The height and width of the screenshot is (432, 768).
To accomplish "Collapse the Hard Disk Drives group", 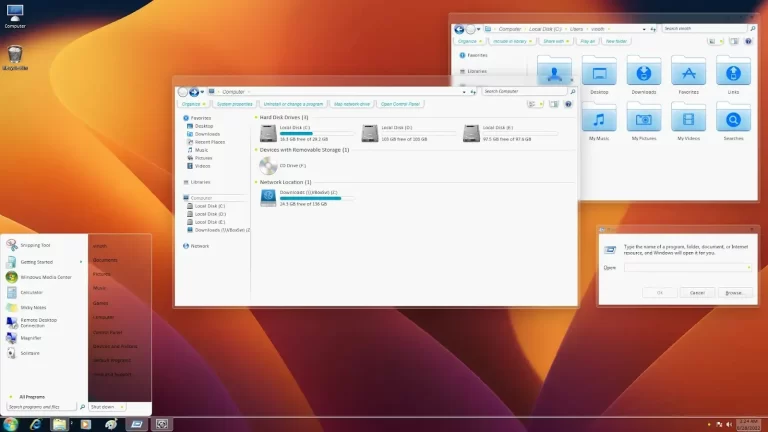I will click(x=256, y=118).
